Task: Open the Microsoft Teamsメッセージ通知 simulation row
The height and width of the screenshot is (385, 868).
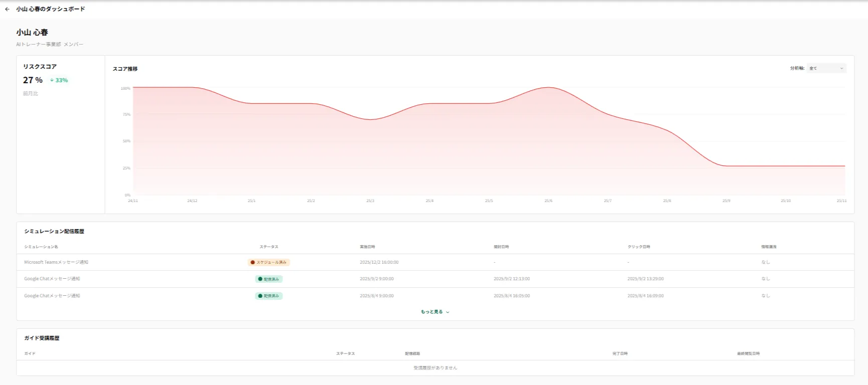Action: (x=56, y=262)
